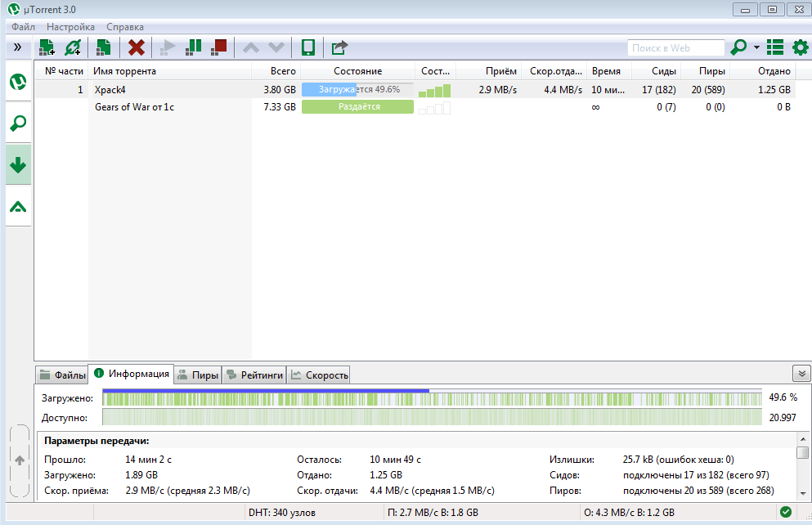Open the Настройка menu
Screen dimensions: 812x525
70,27
